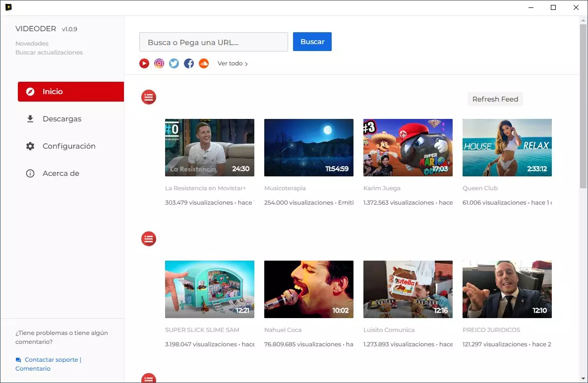Open the 'Contactar soporte' link

(x=51, y=360)
